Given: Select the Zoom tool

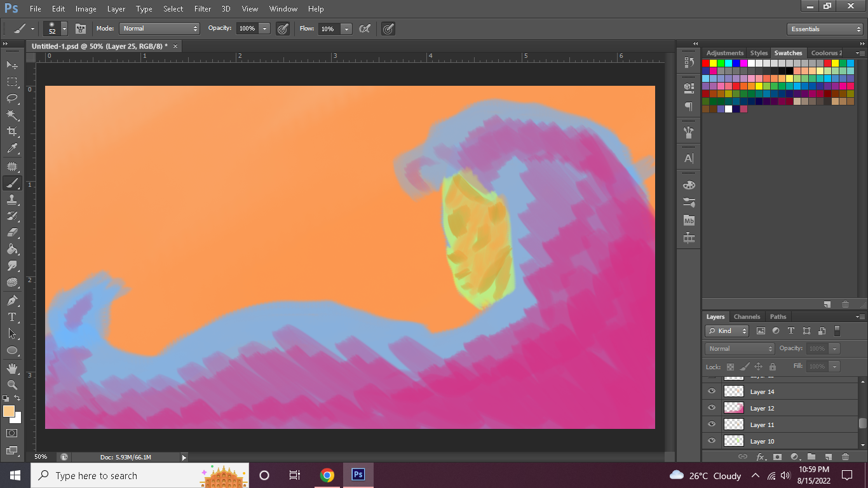Looking at the screenshot, I should point(12,384).
